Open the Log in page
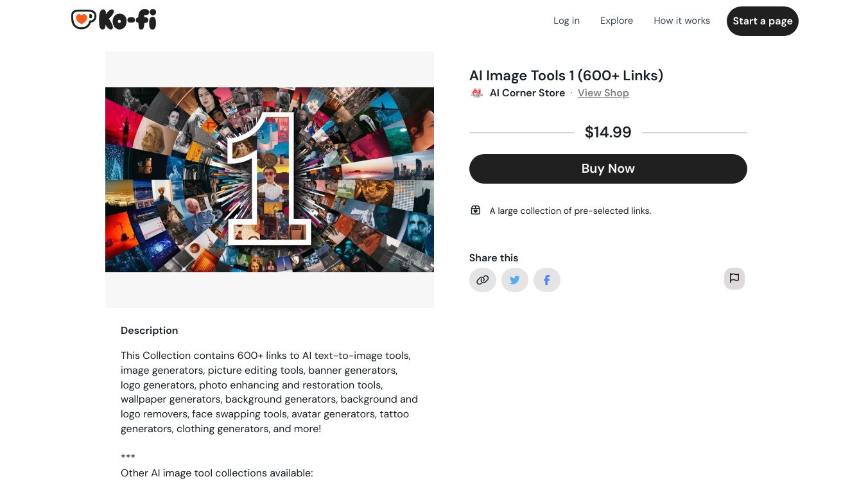 pos(566,21)
